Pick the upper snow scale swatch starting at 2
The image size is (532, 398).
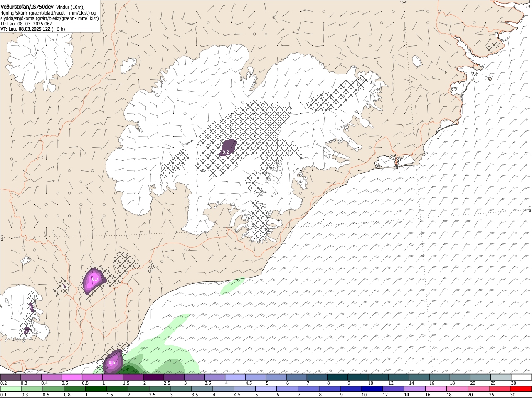pyautogui.click(x=153, y=377)
